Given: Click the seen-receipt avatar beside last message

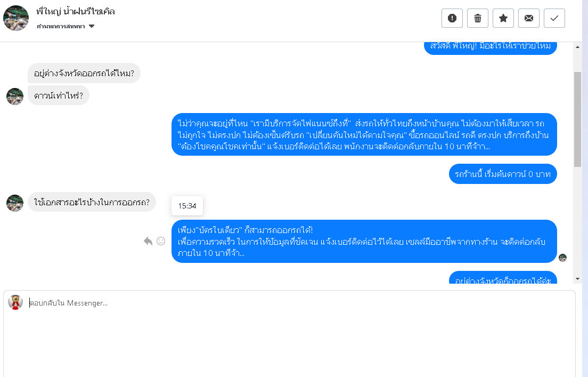Looking at the screenshot, I should coord(562,258).
